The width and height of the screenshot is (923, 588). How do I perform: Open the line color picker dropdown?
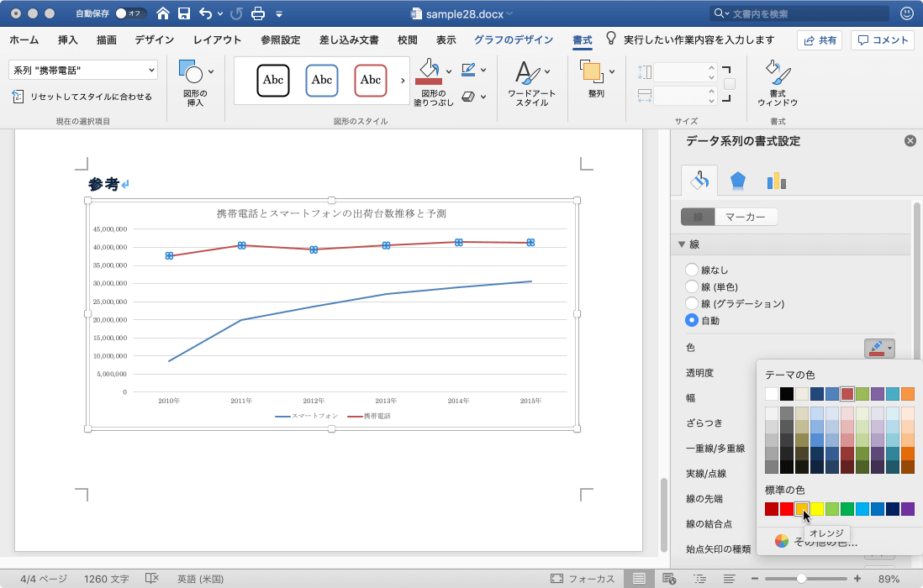(879, 348)
